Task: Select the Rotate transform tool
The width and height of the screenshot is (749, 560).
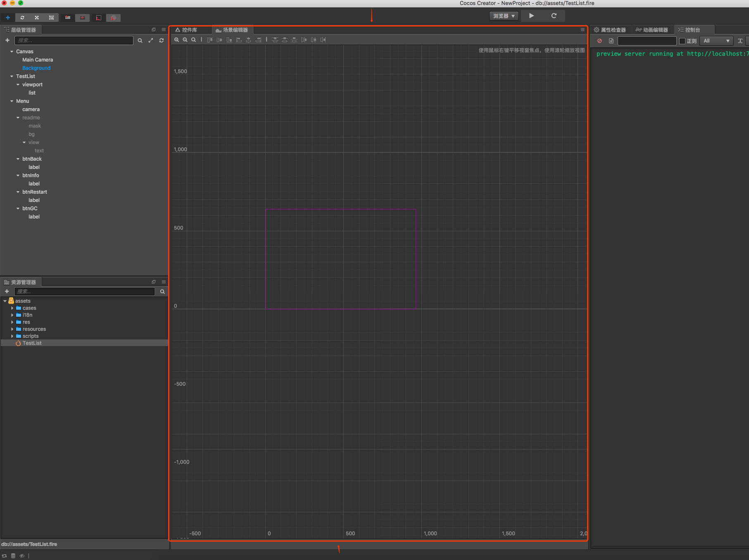Action: coord(22,18)
